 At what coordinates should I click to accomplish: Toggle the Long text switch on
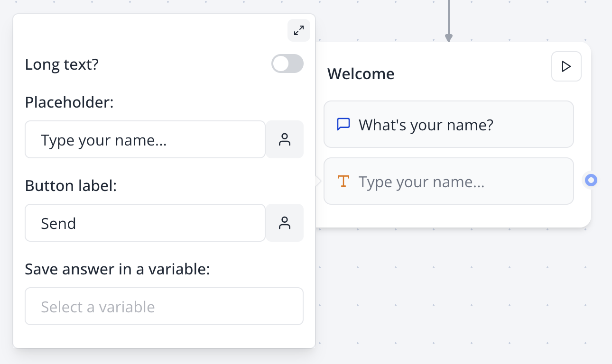(x=287, y=64)
